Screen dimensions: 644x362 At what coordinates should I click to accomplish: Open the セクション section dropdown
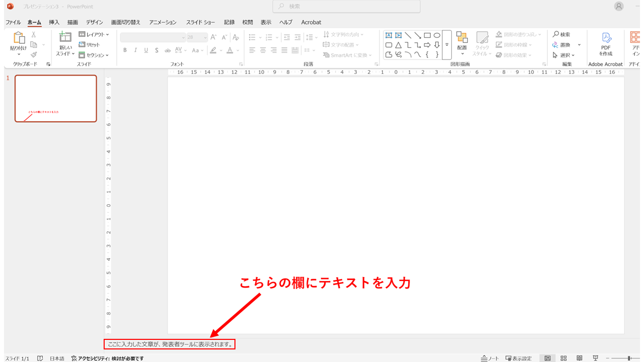click(x=94, y=55)
